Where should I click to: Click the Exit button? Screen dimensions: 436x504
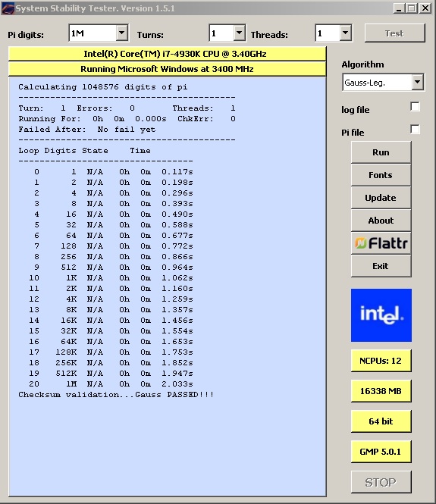click(x=381, y=266)
